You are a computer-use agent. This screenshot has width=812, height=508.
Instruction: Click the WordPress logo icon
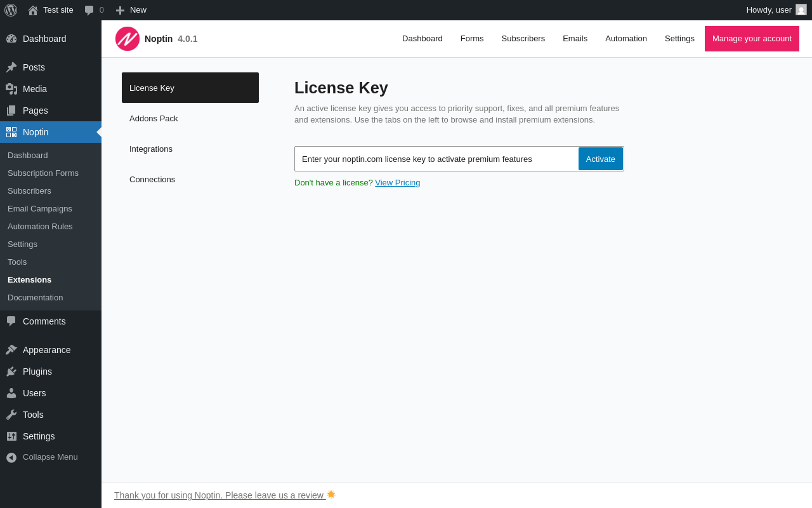(11, 10)
